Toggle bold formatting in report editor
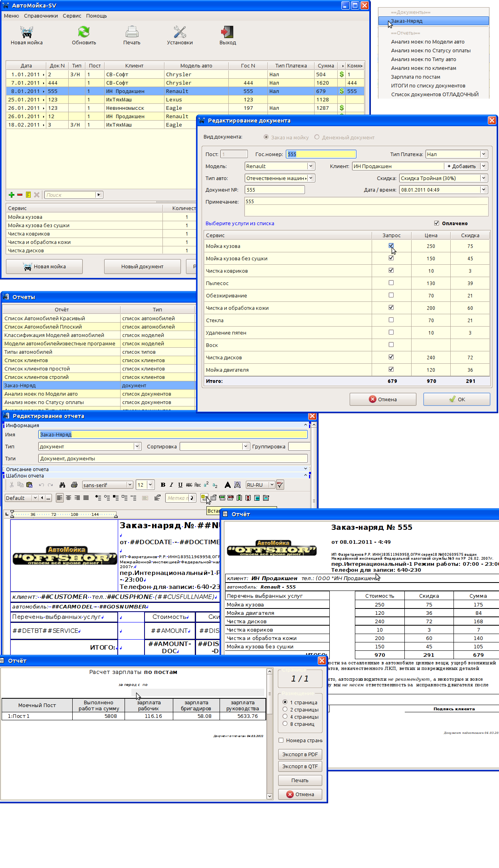The image size is (499, 868). pos(163,485)
